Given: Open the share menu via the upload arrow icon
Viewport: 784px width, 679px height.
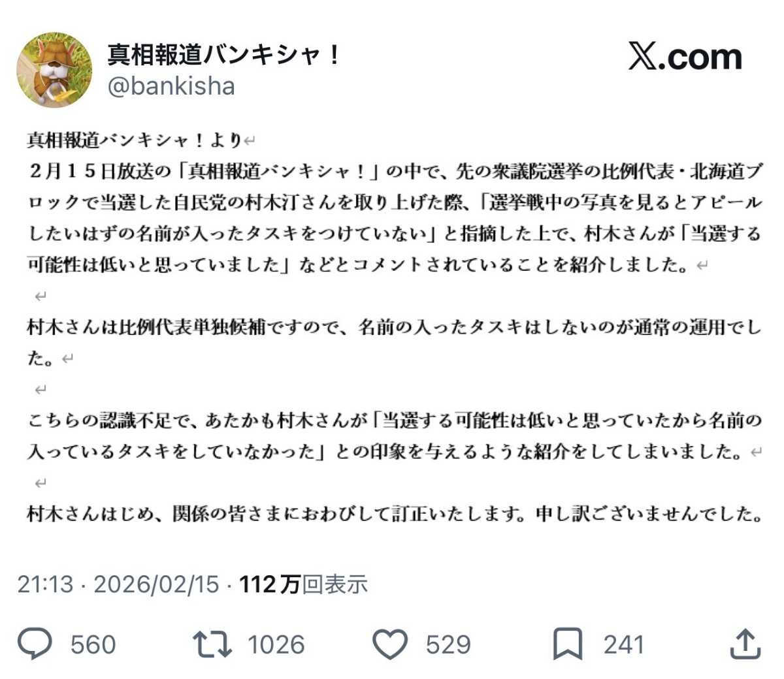Looking at the screenshot, I should point(745,644).
